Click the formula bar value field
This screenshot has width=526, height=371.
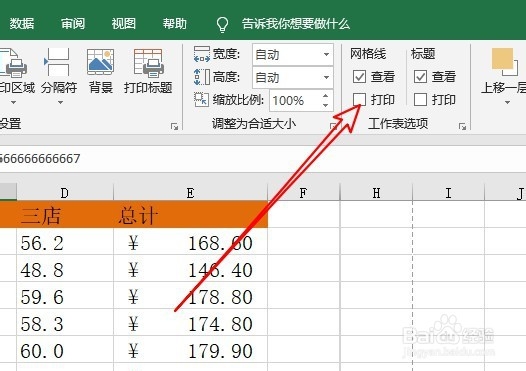263,159
